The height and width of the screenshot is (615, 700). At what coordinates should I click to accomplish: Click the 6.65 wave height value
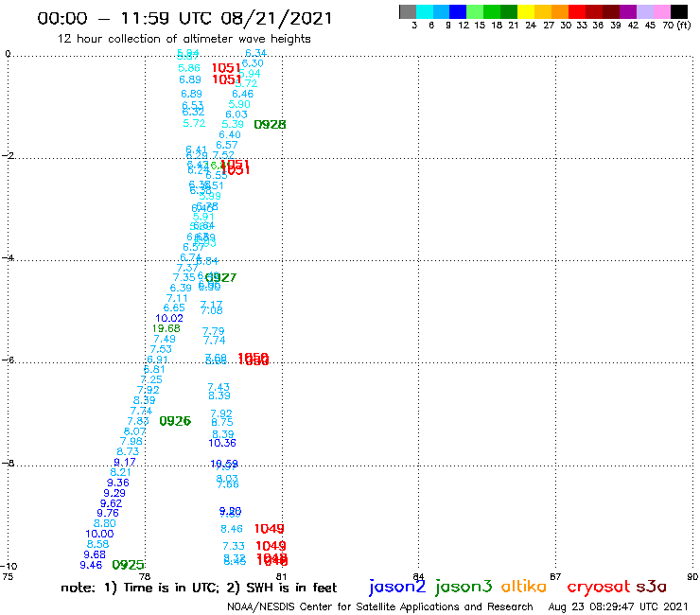point(174,307)
